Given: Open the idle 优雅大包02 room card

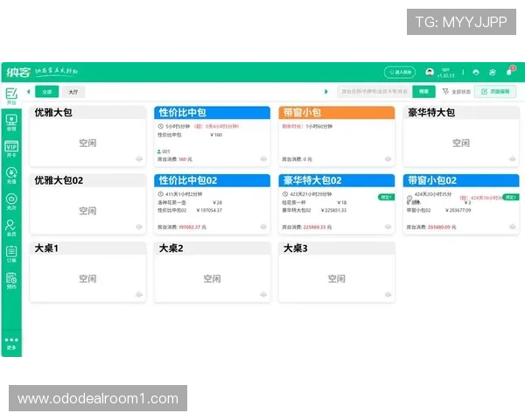Looking at the screenshot, I should 87,204.
